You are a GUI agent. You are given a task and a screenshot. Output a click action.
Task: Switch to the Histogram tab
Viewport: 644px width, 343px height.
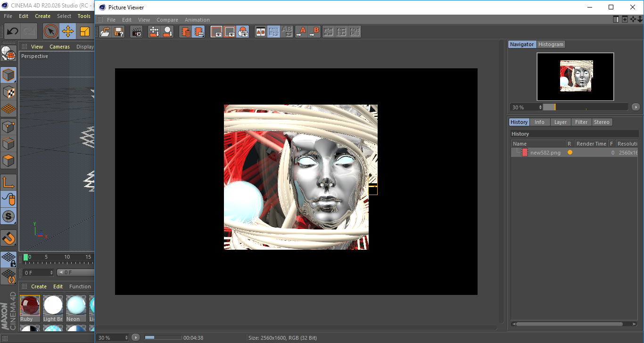tap(551, 44)
